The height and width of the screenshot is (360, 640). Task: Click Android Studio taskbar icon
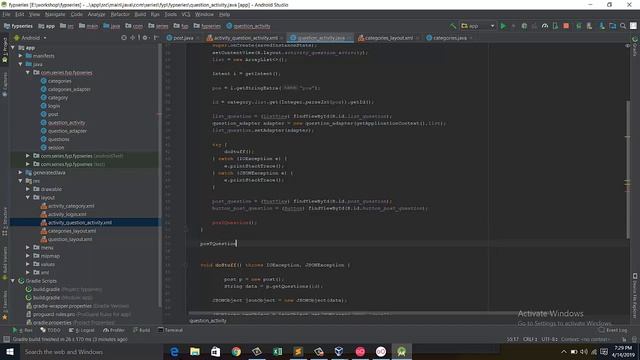pos(401,351)
